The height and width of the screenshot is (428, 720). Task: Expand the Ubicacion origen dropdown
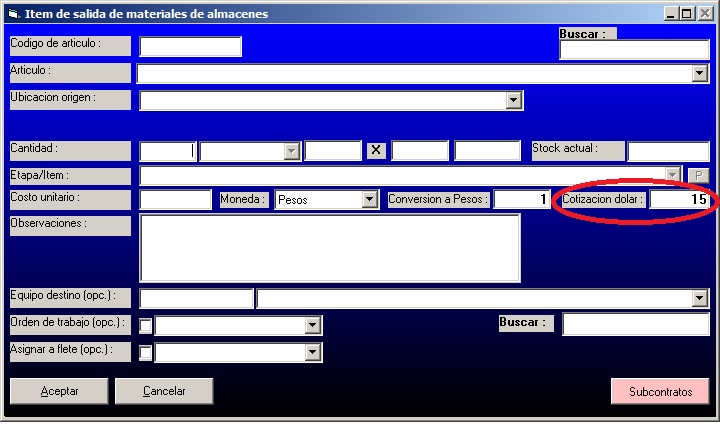tap(514, 100)
